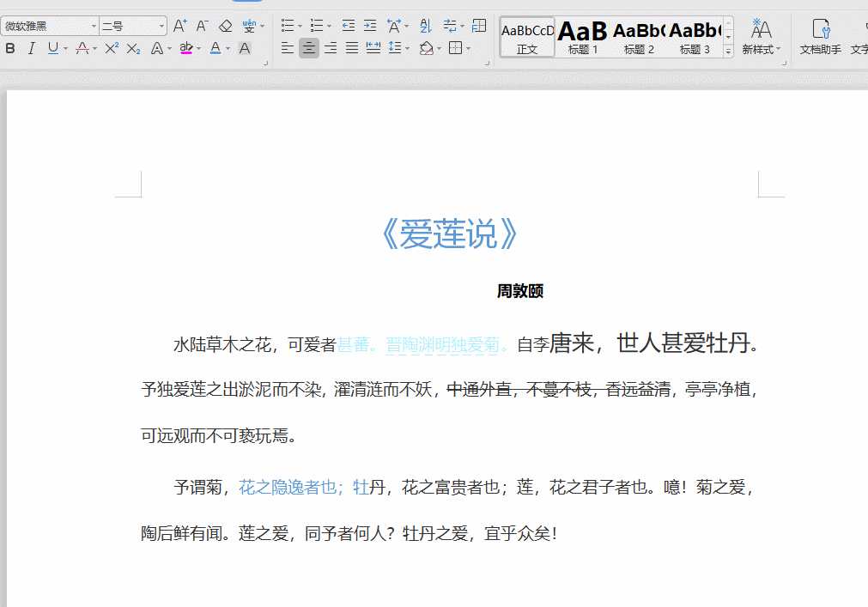Apply the 标题 3 style

click(695, 37)
